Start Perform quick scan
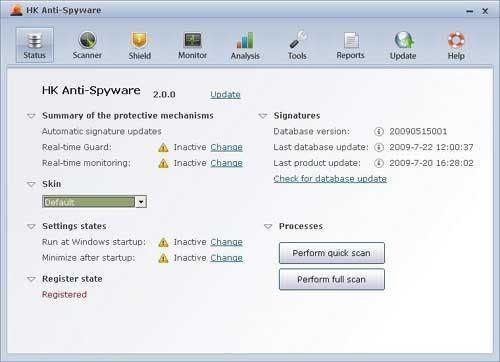Image resolution: width=500 pixels, height=362 pixels. 332,253
